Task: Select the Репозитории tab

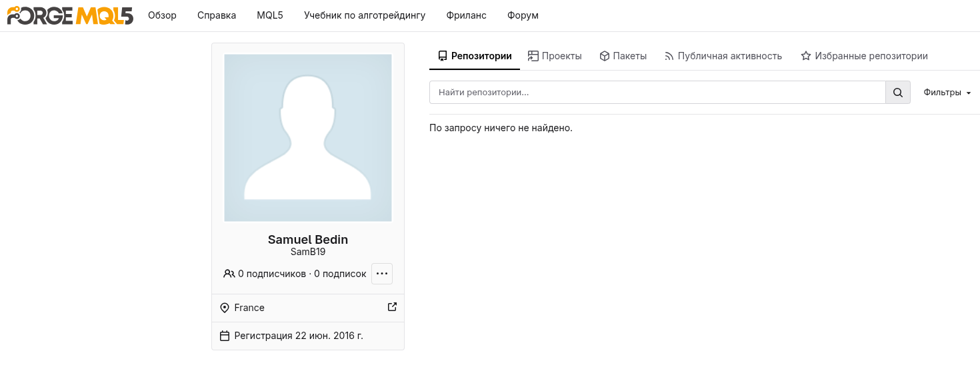Action: pos(475,56)
